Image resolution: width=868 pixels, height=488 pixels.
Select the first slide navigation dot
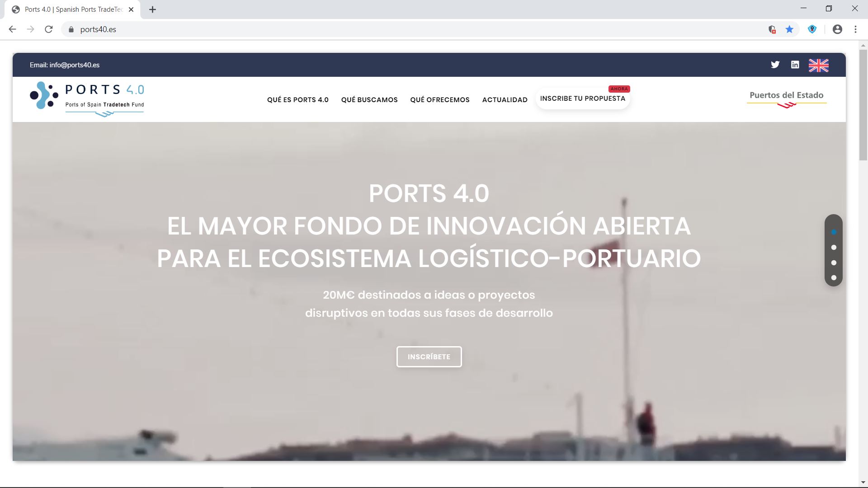point(834,232)
